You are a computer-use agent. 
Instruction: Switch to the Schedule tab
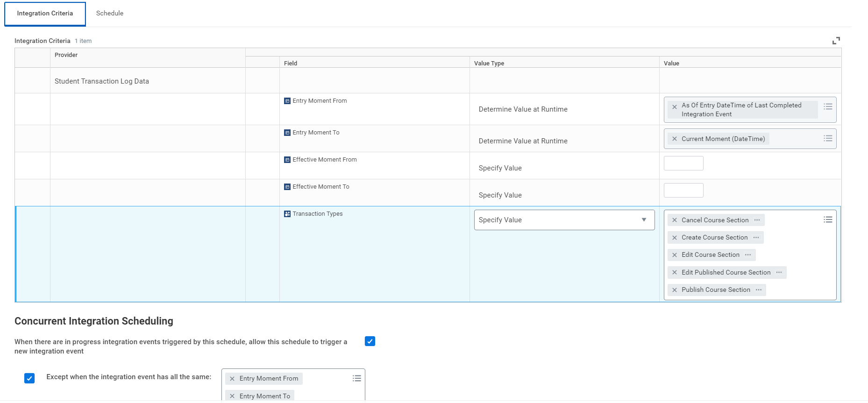tap(110, 14)
